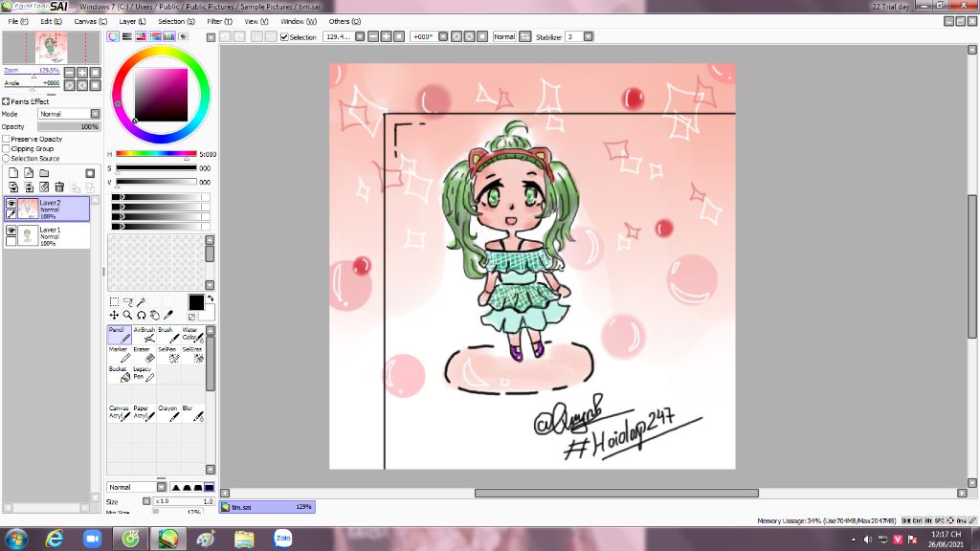Screen dimensions: 980x551
Task: Create a new linework layer
Action: click(29, 173)
